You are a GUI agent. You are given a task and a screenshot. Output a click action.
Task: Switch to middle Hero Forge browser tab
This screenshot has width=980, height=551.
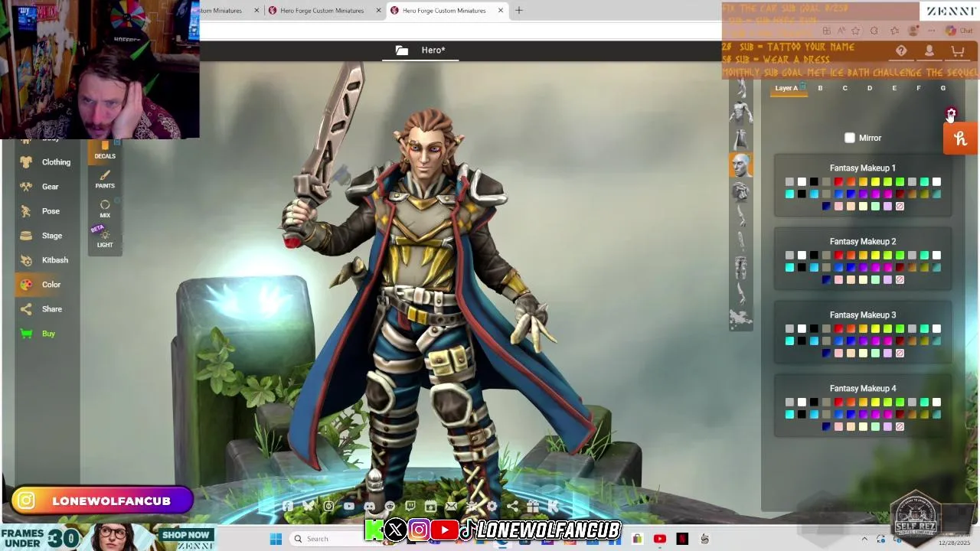(322, 10)
